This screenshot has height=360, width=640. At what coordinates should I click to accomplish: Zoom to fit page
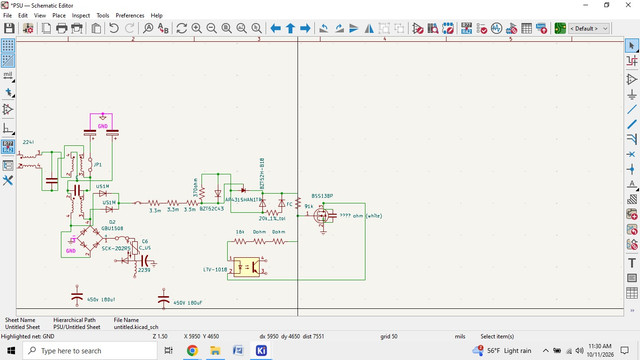(227, 28)
